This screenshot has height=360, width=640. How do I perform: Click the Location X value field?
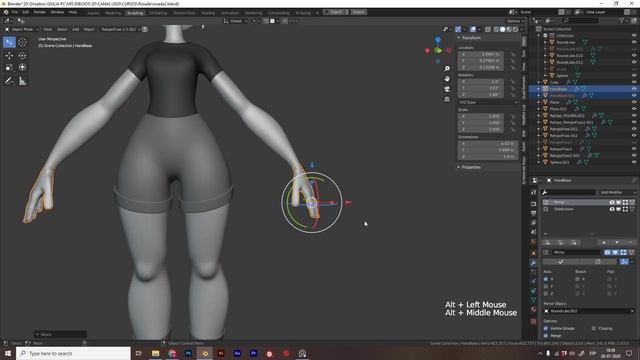(x=481, y=54)
